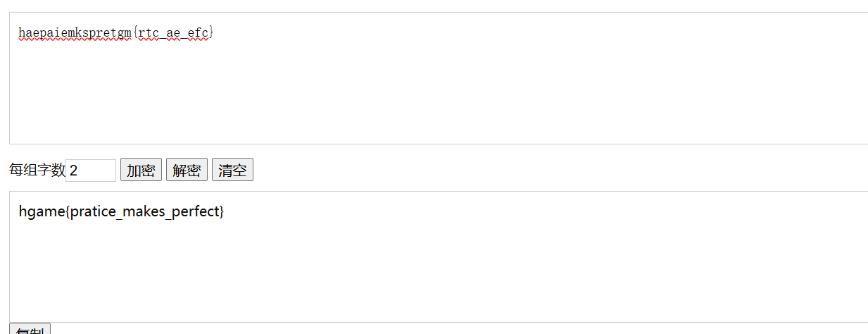
Task: Click 'perfect' in the decrypted flag
Action: [198, 211]
